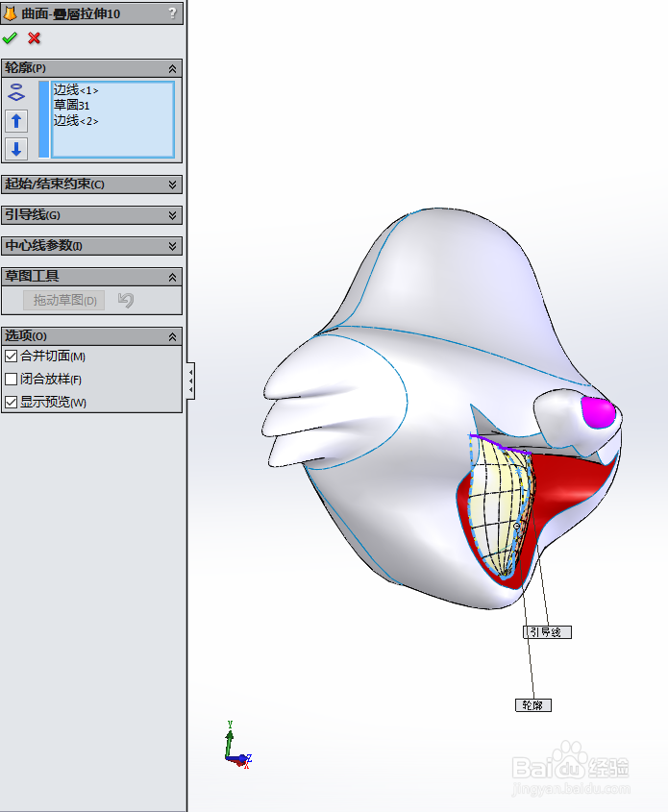Click the XYZ coordinate triad
The width and height of the screenshot is (668, 812).
[x=237, y=745]
